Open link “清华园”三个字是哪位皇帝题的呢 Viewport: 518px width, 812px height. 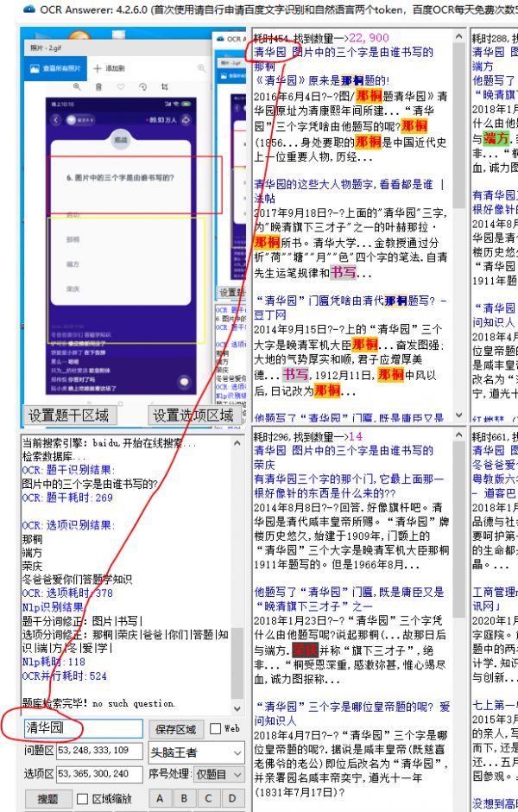pyautogui.click(x=352, y=713)
